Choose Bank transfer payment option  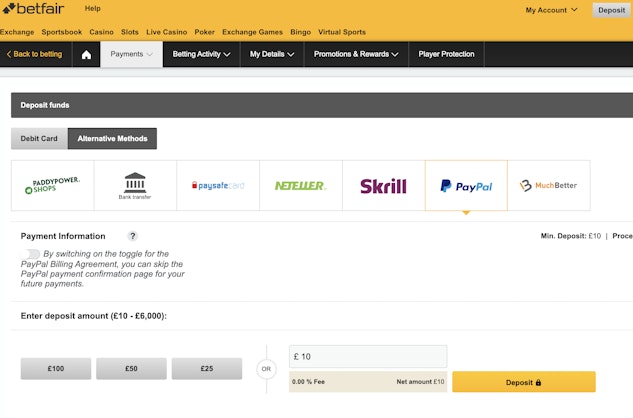(x=135, y=185)
